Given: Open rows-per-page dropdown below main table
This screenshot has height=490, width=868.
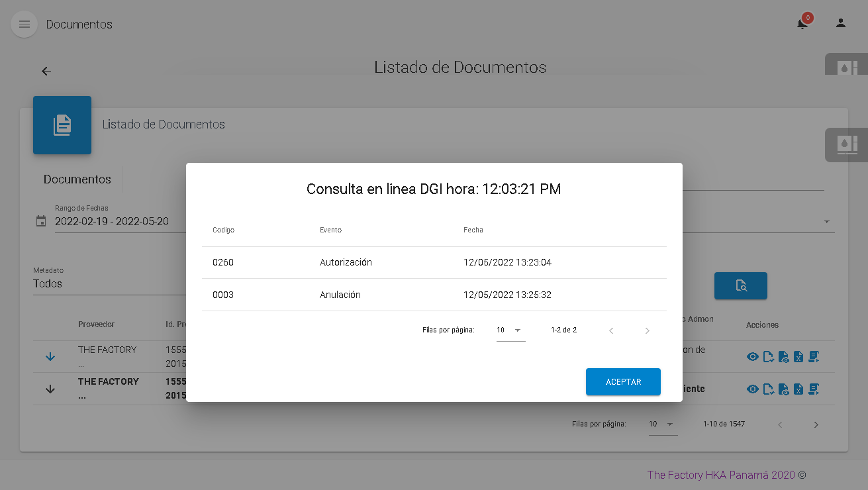Looking at the screenshot, I should coord(663,424).
